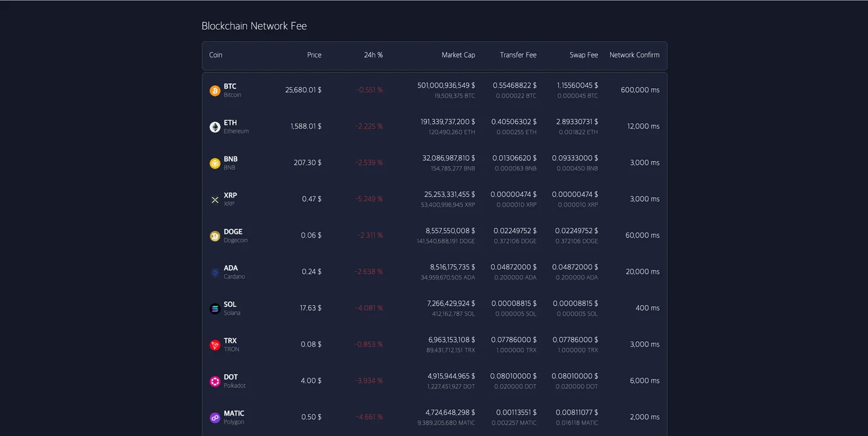Select Polkadot confirm time 6,000 ms
Image resolution: width=868 pixels, height=436 pixels.
click(x=644, y=380)
